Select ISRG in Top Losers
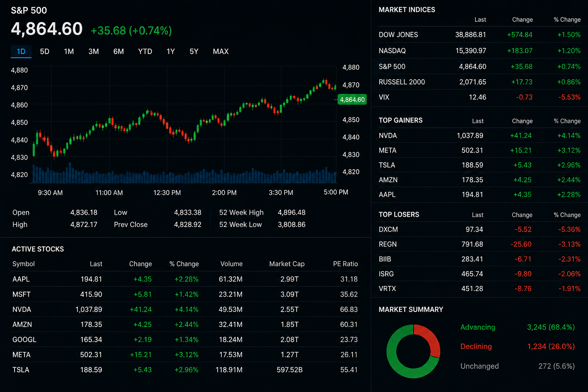The image size is (588, 392). pyautogui.click(x=480, y=274)
